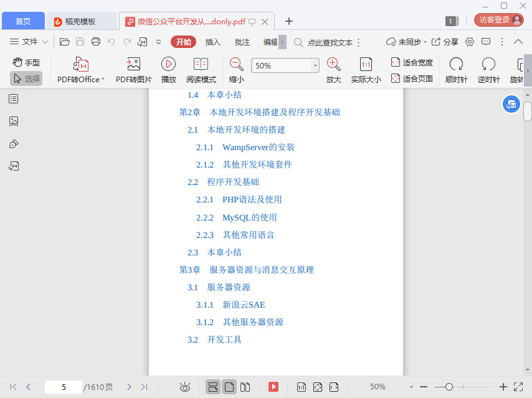532x398 pixels.
Task: Toggle eye-protection mode icon in status bar
Action: click(x=185, y=387)
